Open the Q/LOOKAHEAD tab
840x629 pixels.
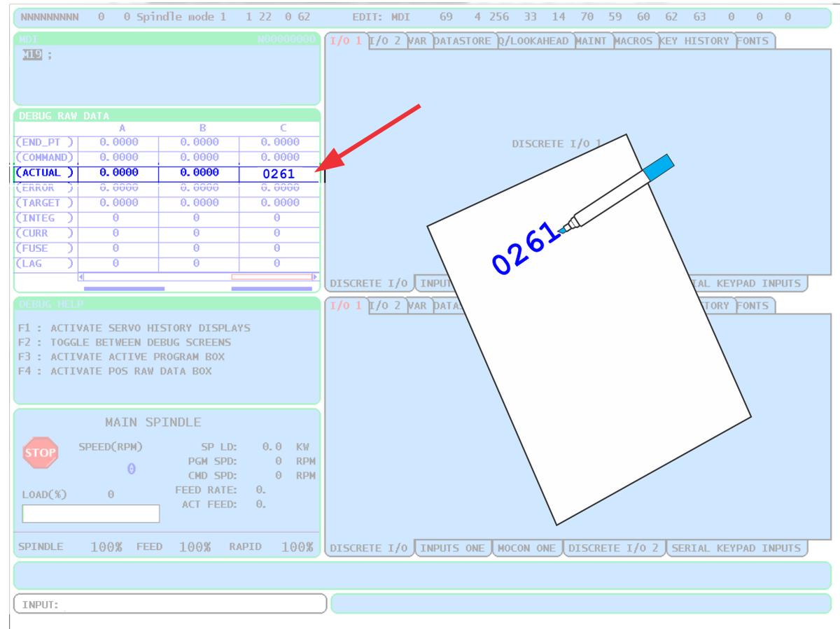pyautogui.click(x=534, y=41)
